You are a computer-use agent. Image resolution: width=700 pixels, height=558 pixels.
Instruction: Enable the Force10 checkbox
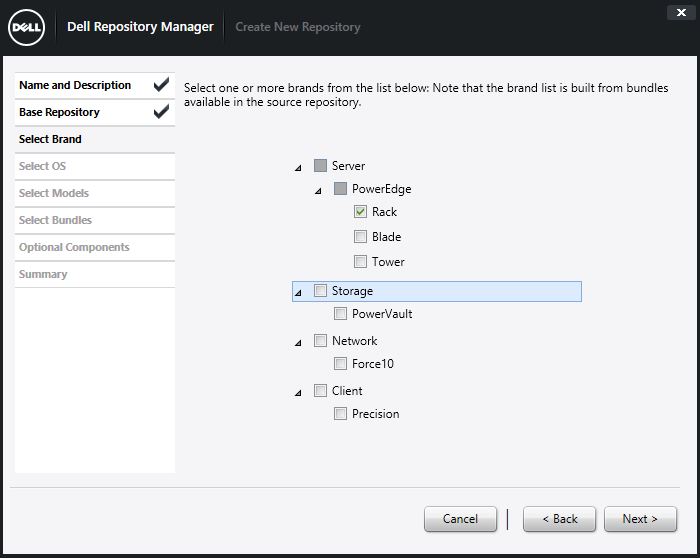point(341,364)
